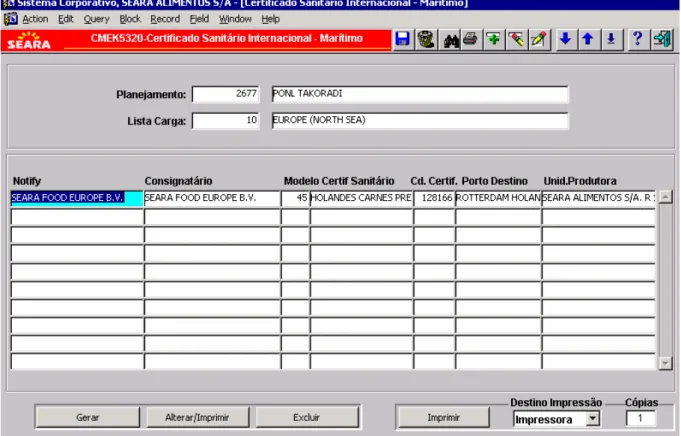This screenshot has height=436, width=681.
Task: Click the trash can delete icon
Action: click(x=426, y=40)
